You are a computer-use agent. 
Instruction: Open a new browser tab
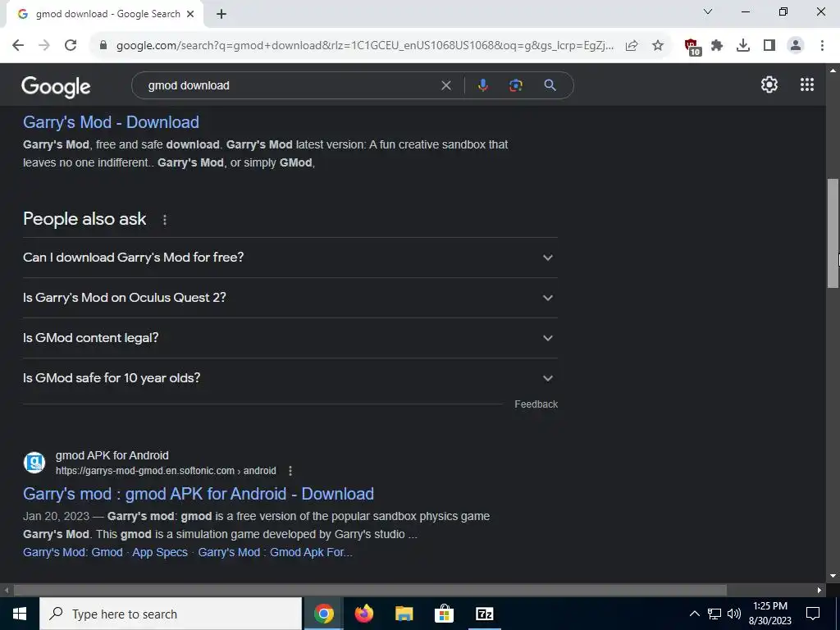(x=221, y=14)
